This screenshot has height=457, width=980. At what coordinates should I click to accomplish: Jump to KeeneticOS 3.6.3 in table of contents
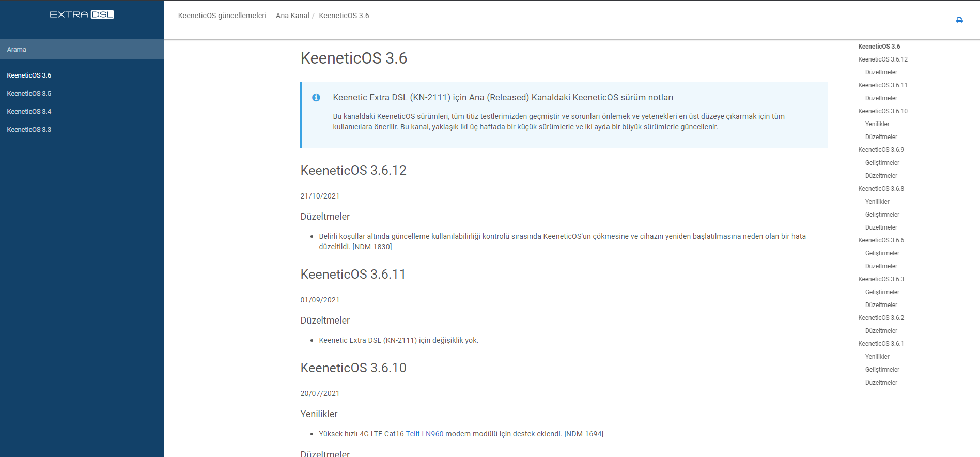coord(881,279)
